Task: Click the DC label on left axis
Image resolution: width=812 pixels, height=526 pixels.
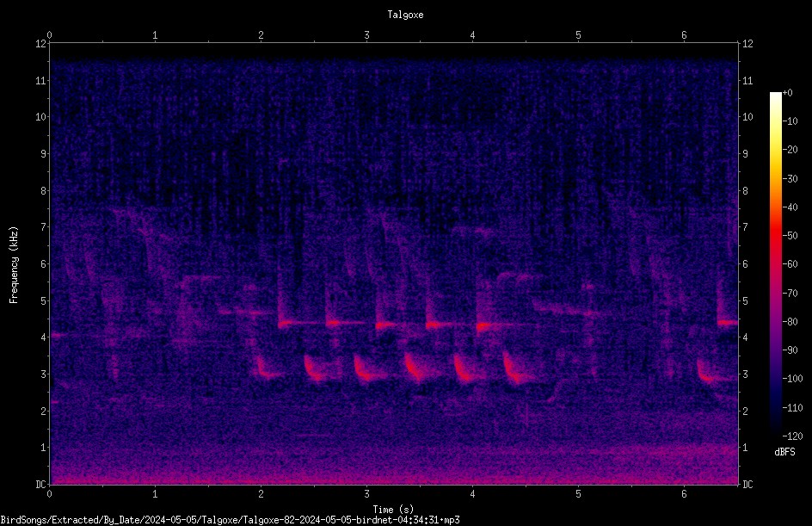Action: (41, 485)
